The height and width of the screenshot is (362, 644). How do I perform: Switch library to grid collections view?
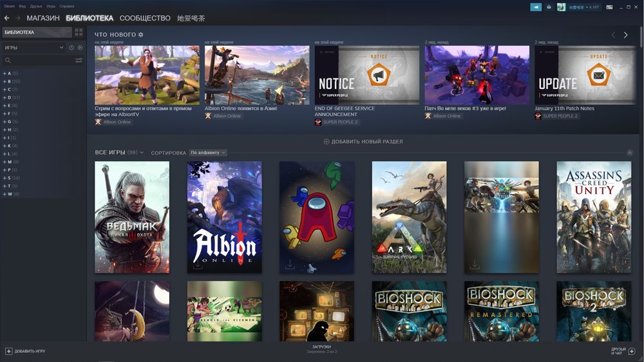(79, 32)
